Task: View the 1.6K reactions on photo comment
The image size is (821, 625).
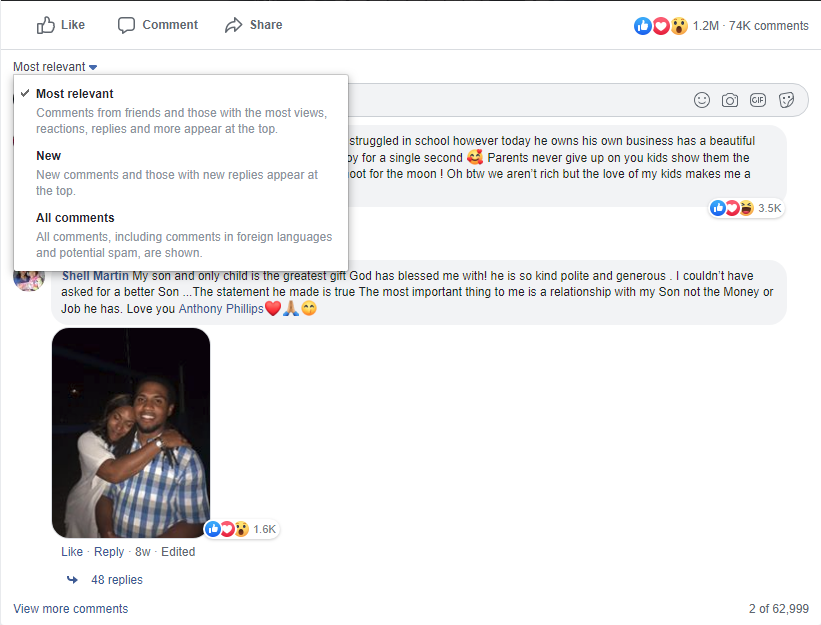Action: click(242, 529)
